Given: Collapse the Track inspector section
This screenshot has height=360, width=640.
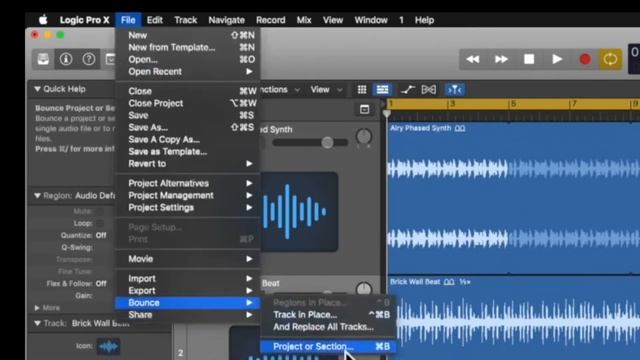Looking at the screenshot, I should tap(37, 323).
